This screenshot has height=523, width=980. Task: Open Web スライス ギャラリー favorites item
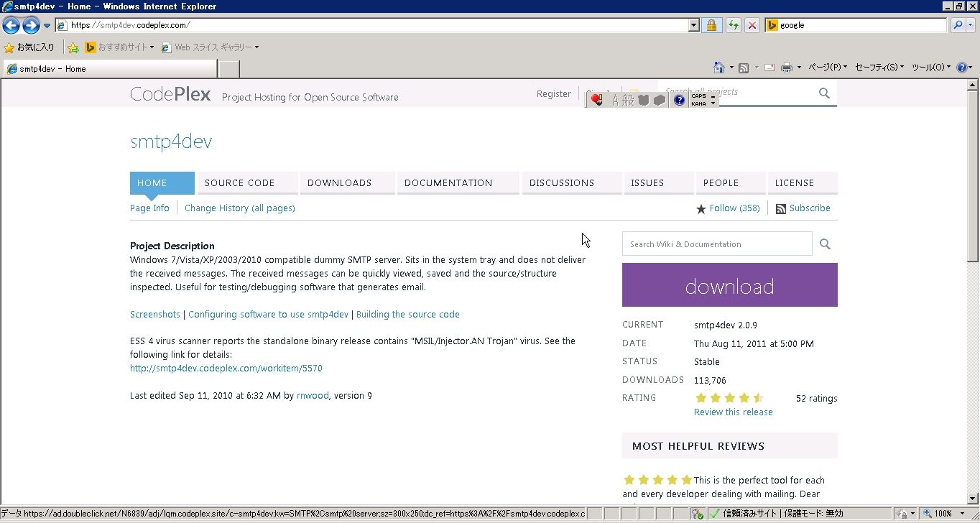(x=210, y=47)
